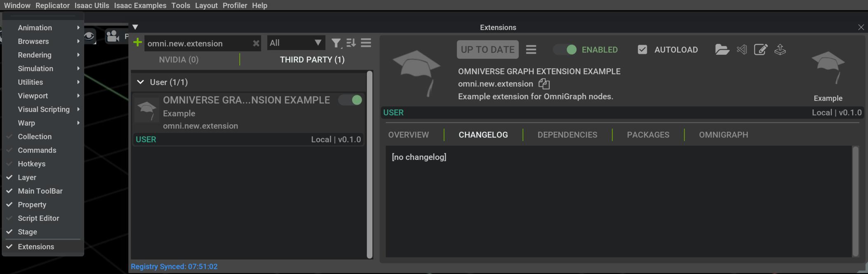
Task: Copy the omni.new.extension name to clipboard
Action: (544, 84)
